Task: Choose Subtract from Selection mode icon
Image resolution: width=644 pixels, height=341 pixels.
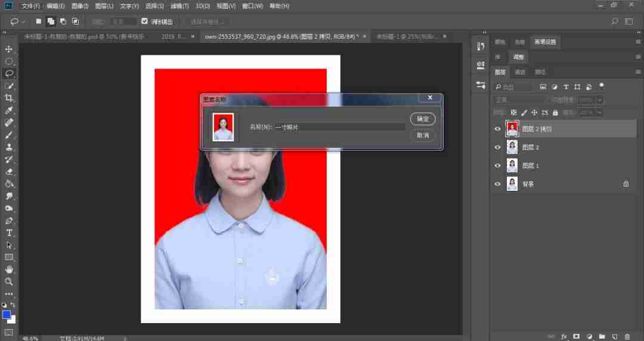Action: (63, 21)
